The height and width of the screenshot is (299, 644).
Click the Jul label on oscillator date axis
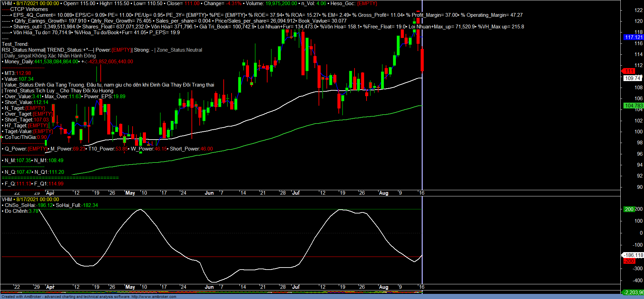pyautogui.click(x=296, y=287)
